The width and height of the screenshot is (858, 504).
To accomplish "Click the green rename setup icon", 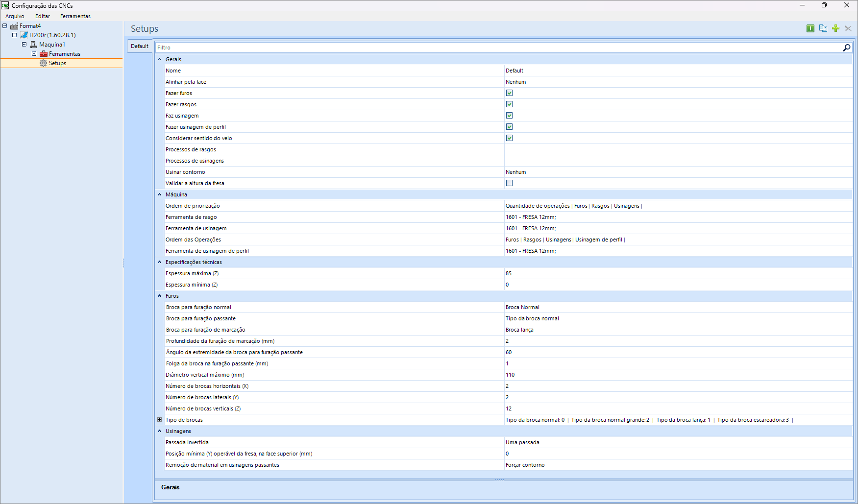I will click(810, 28).
